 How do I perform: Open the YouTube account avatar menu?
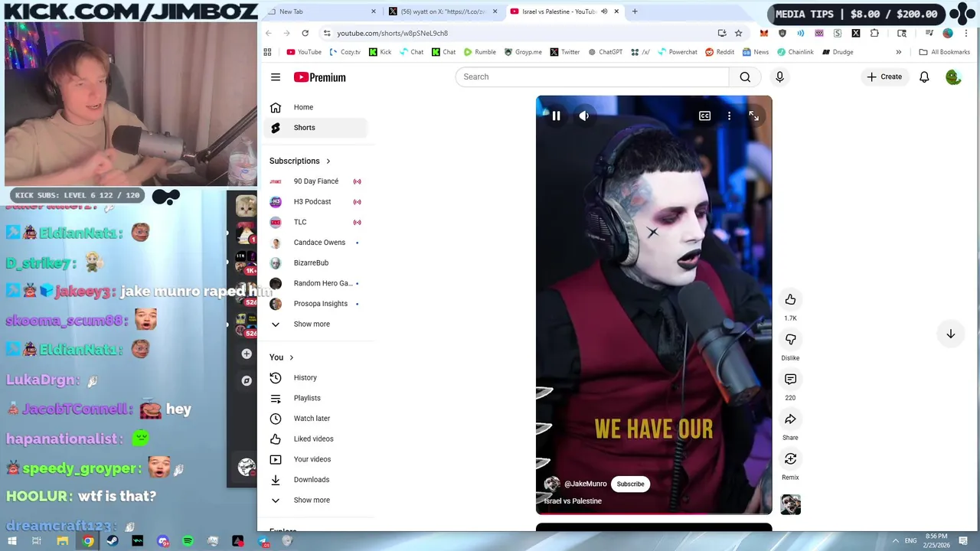(953, 77)
